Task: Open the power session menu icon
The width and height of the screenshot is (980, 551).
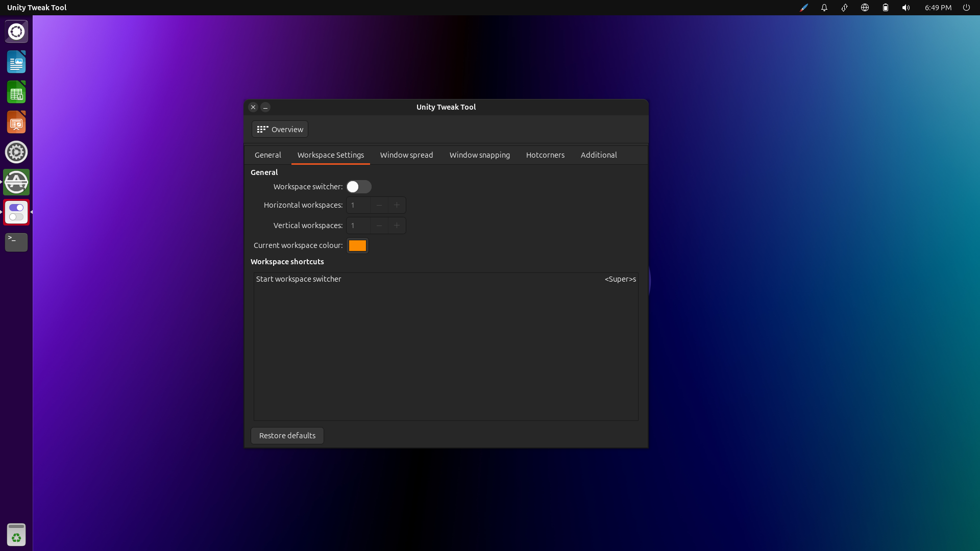Action: (966, 8)
